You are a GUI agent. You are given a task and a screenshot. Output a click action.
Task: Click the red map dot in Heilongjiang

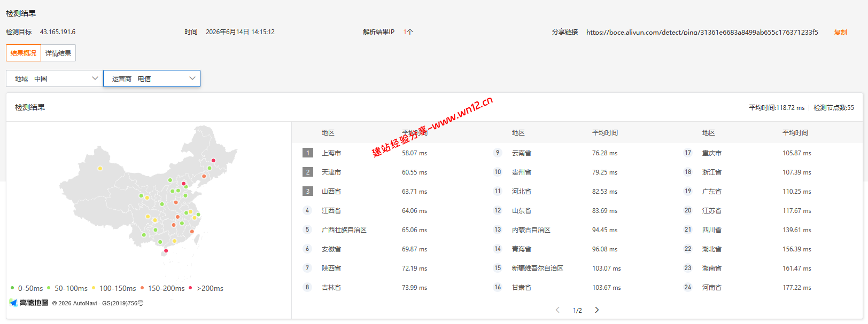(213, 160)
